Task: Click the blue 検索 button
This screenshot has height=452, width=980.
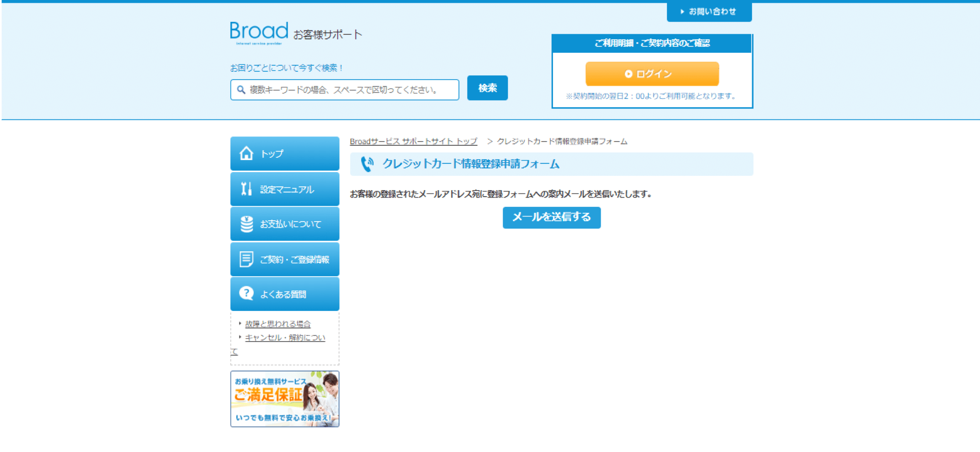Action: 487,88
